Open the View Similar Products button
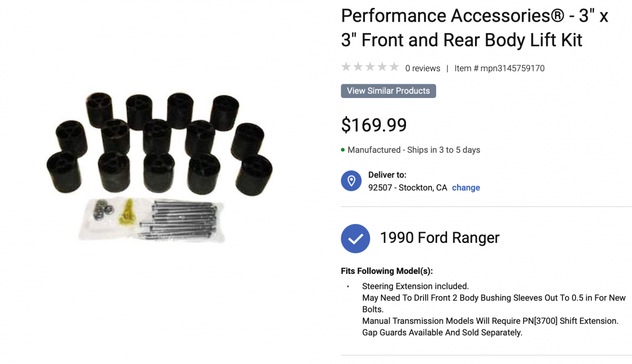 point(389,91)
